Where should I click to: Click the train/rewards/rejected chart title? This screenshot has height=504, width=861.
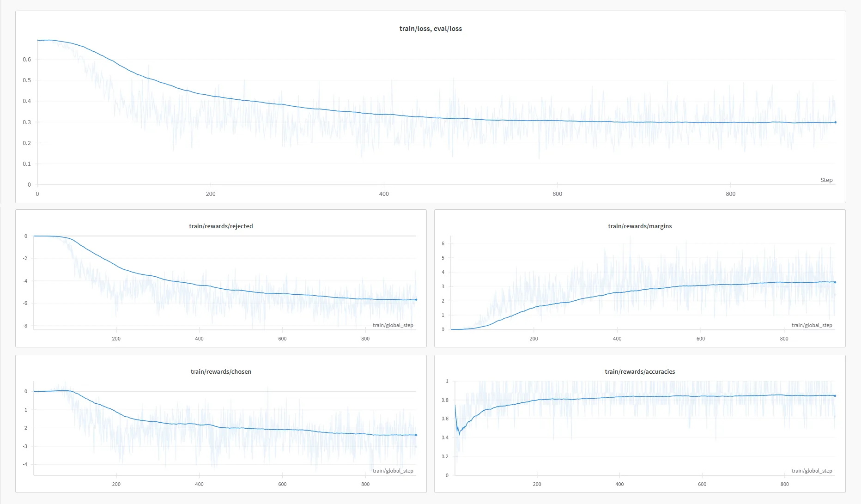click(x=221, y=226)
